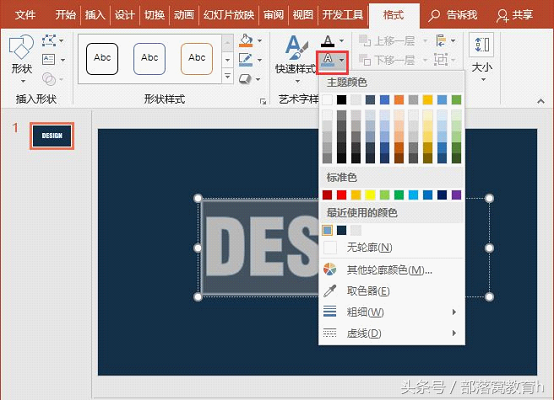Open the Text Outline dropdown arrow
This screenshot has height=400, width=554.
point(341,60)
